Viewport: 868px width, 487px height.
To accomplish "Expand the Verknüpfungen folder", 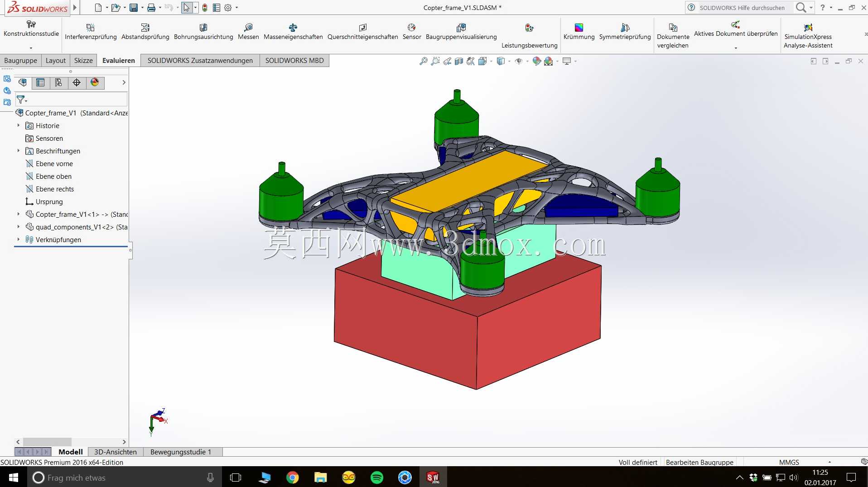I will 19,239.
